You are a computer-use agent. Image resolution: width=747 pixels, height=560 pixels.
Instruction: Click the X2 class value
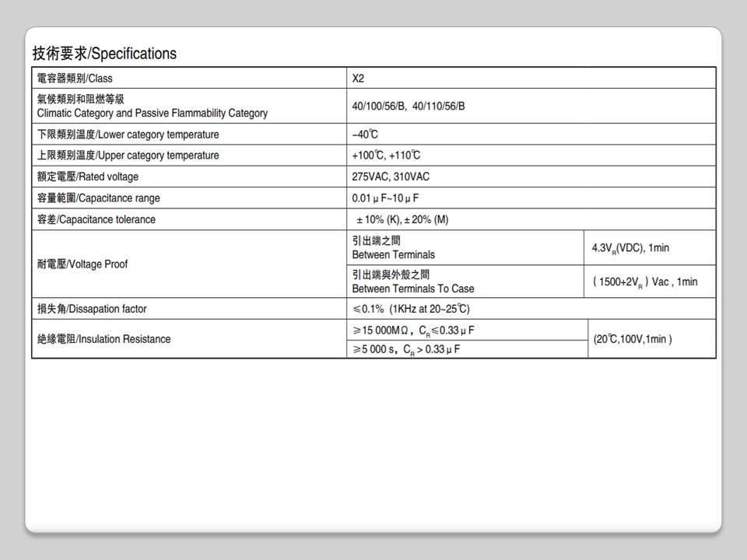358,78
